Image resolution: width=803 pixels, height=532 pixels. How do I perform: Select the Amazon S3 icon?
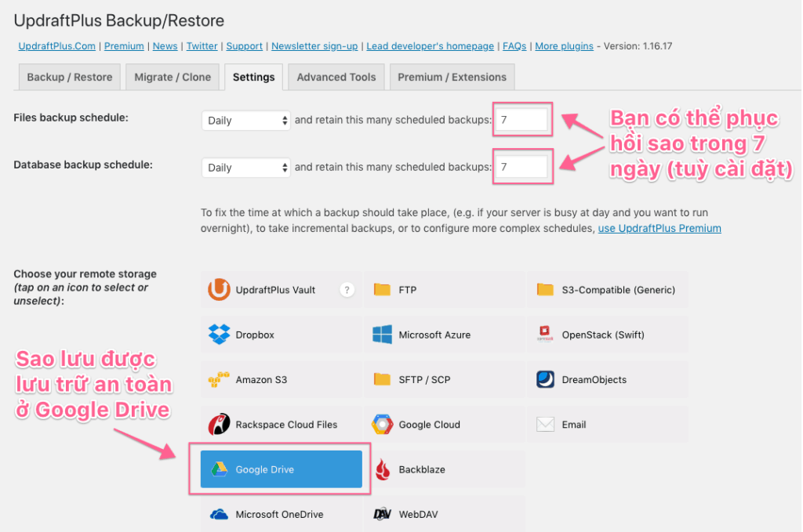[x=219, y=380]
